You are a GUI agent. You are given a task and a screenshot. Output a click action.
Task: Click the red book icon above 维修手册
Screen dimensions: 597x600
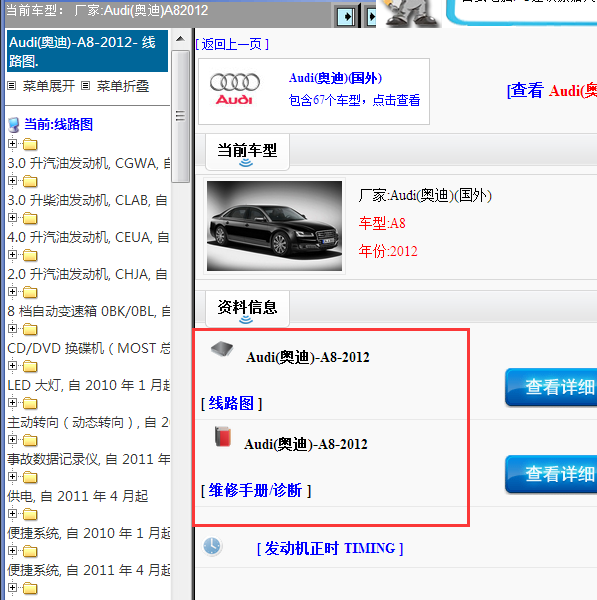click(223, 436)
